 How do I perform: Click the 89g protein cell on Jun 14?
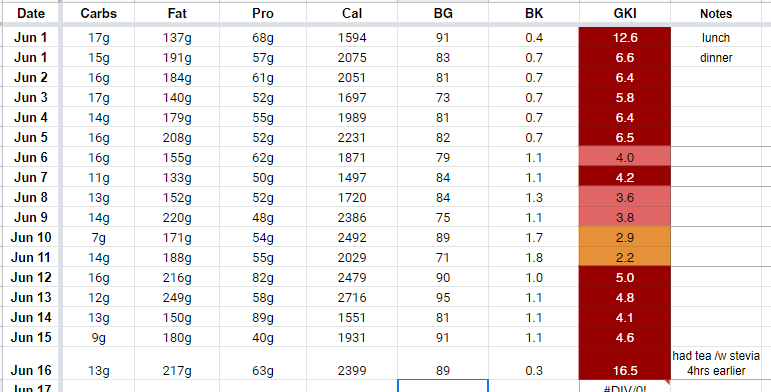point(263,317)
